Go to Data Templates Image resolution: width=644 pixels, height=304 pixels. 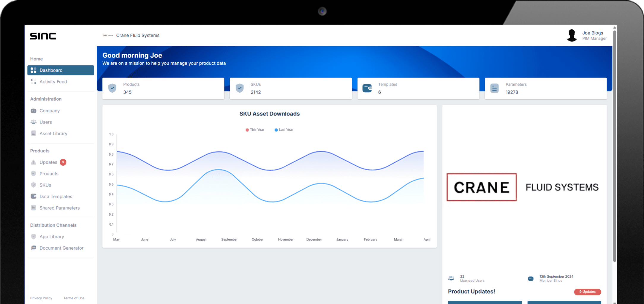coord(56,197)
